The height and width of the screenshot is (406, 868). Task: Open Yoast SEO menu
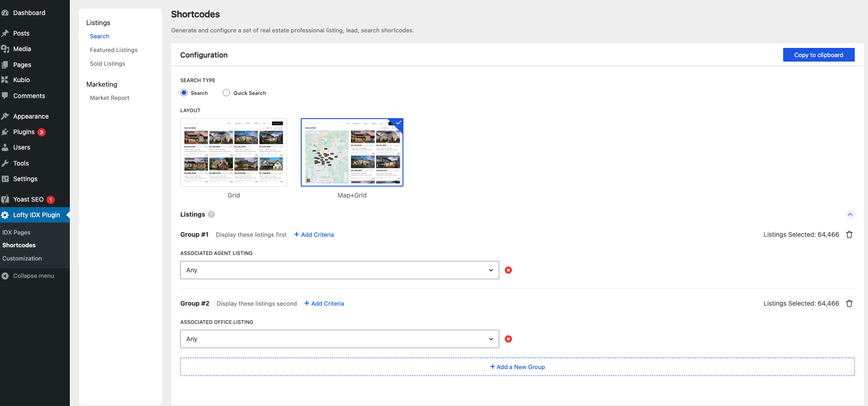pos(28,199)
